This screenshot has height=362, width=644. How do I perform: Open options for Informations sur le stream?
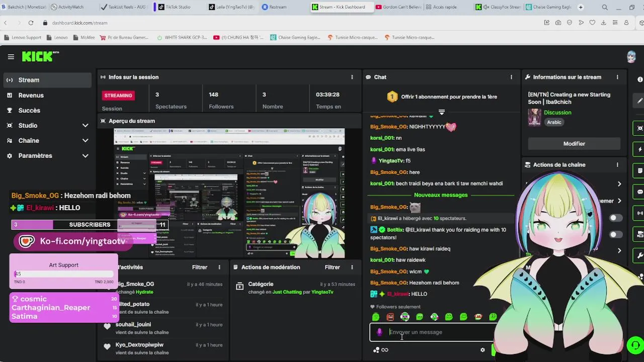[x=617, y=77]
